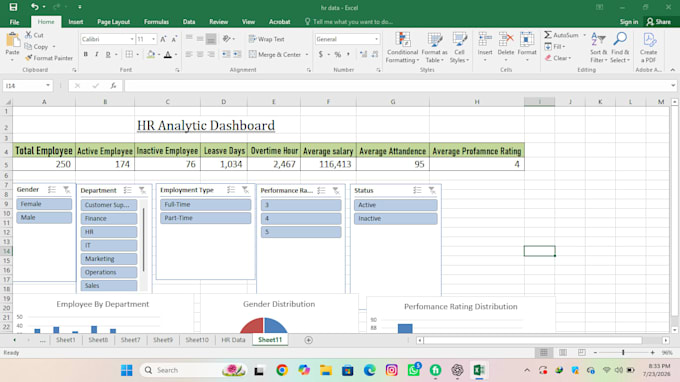Toggle Underline formatting

108,55
